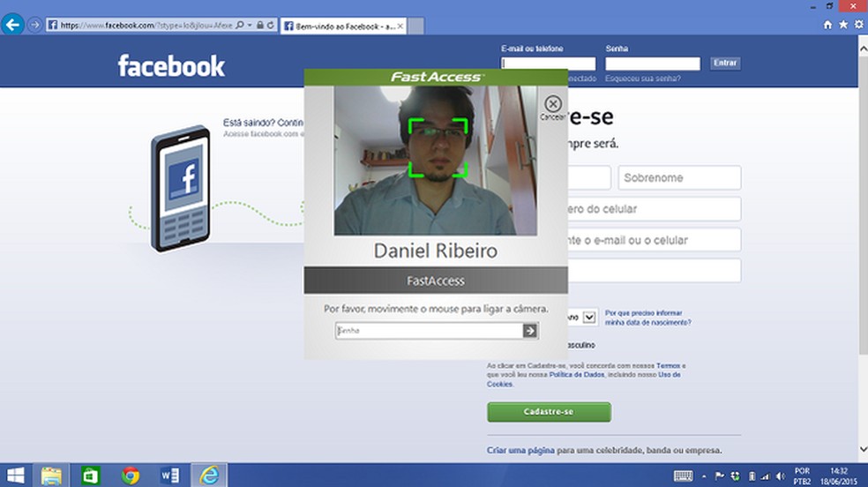Screen dimensions: 868x487
Task: Click the browser back arrow button
Action: click(x=12, y=25)
